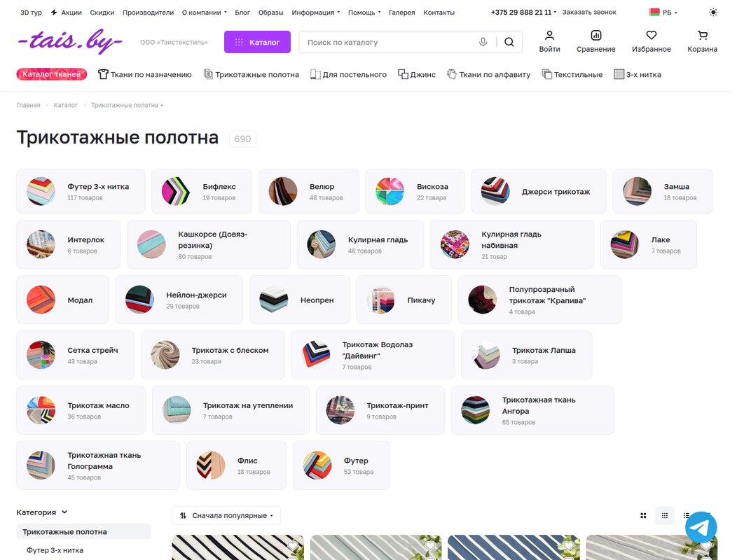Switch to list view layout
Screen dimensions: 737x560
[x=687, y=515]
